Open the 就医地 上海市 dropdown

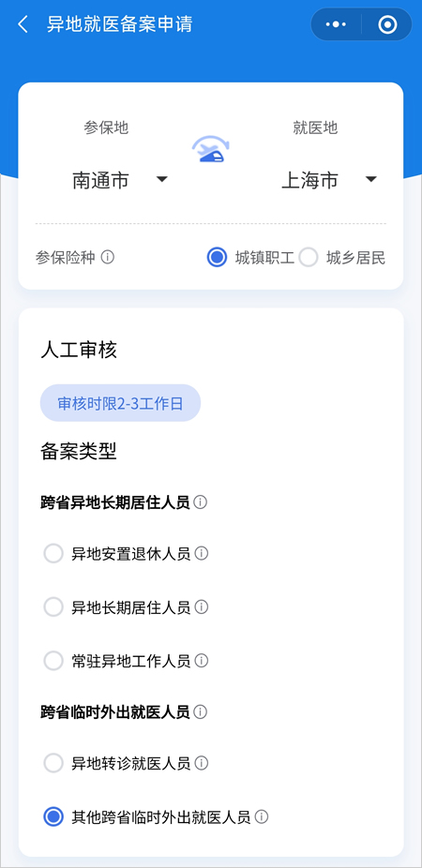(x=329, y=181)
